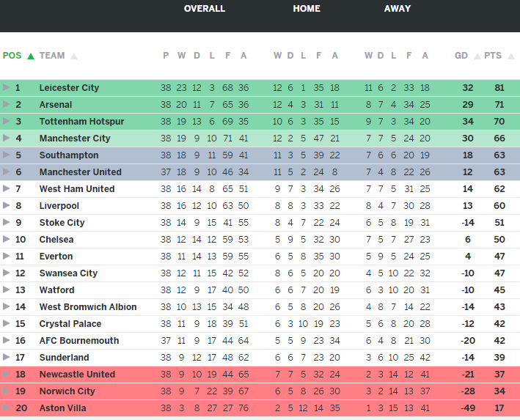The width and height of the screenshot is (520, 420).
Task: Sort by GD column arrow
Action: point(477,56)
